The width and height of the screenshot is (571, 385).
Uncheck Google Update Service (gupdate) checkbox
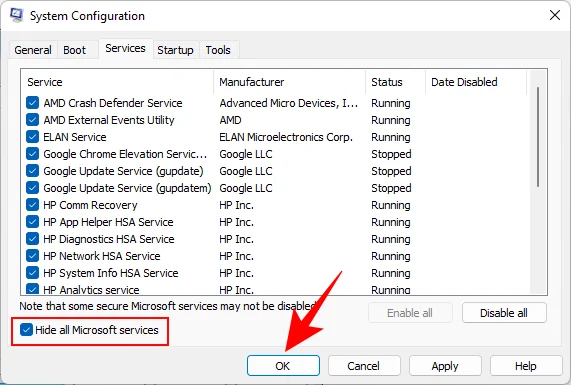point(32,171)
